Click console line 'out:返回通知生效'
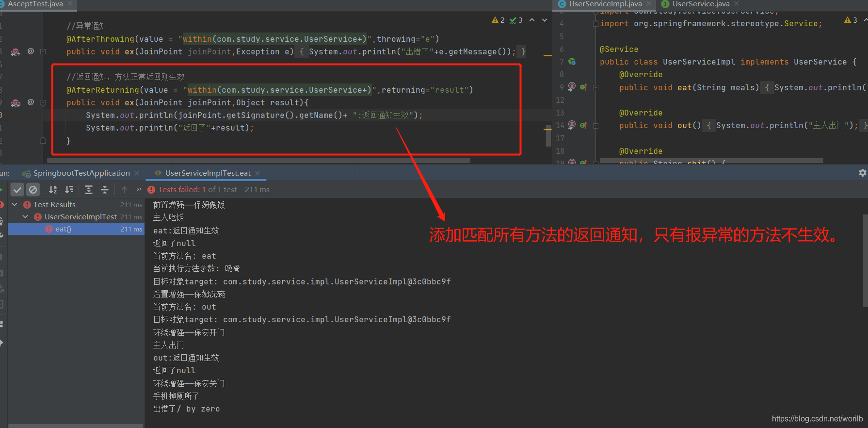 186,358
